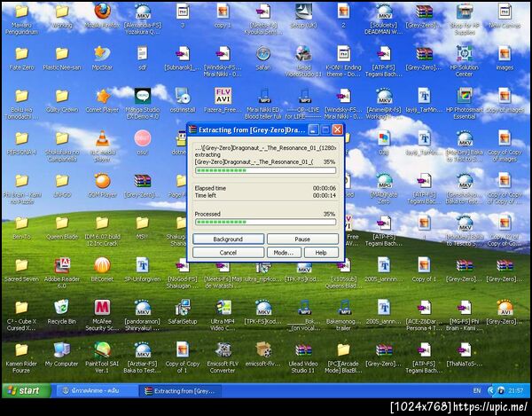Launch the SafariSetup installer icon

(183, 308)
